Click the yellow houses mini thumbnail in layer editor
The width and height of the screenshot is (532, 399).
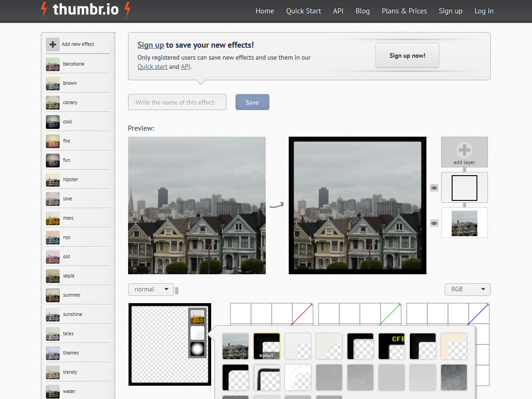(x=197, y=317)
